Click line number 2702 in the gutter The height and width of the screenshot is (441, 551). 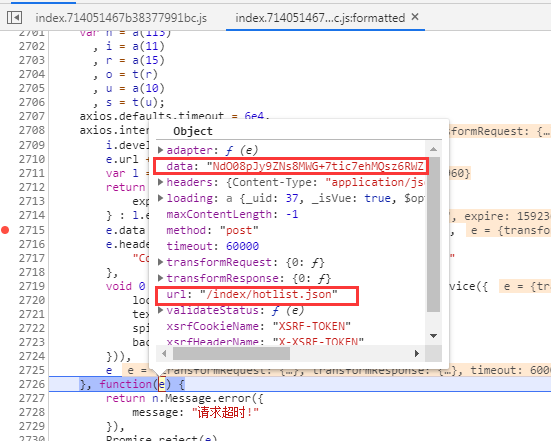[32, 46]
